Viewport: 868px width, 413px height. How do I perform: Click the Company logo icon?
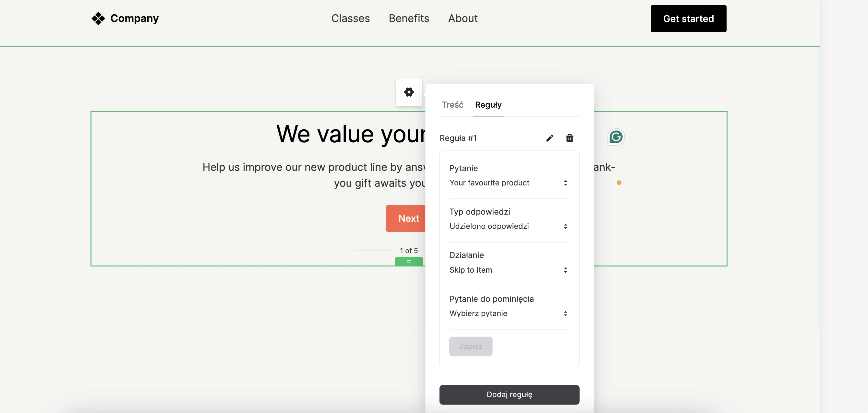pyautogui.click(x=98, y=18)
